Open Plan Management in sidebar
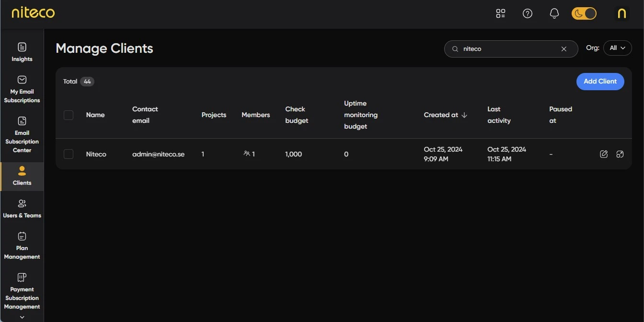This screenshot has width=644, height=322. [x=22, y=246]
